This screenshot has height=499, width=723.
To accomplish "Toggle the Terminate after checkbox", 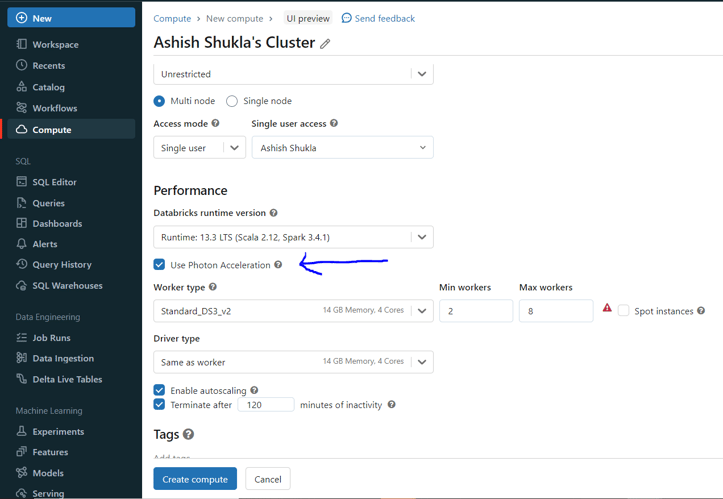I will point(159,404).
